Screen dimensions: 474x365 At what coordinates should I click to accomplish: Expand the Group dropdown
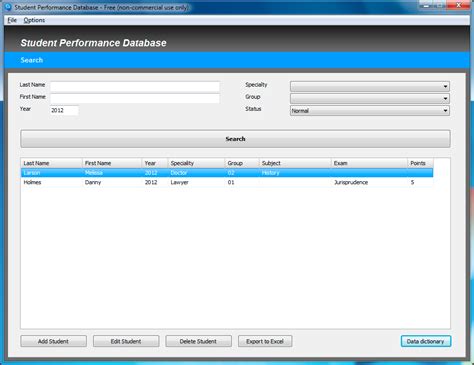click(x=370, y=98)
